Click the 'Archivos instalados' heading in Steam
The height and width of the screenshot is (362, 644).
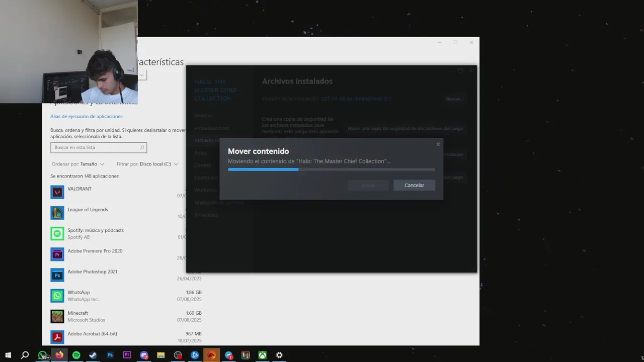297,81
